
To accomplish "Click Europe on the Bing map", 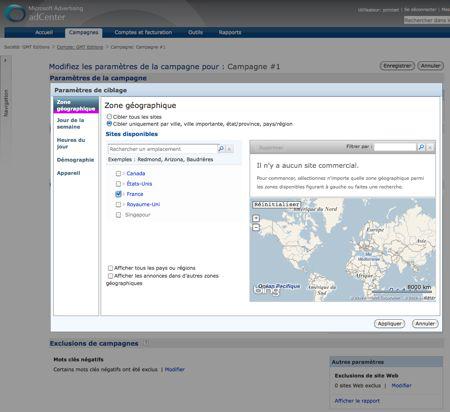I will coord(375,230).
